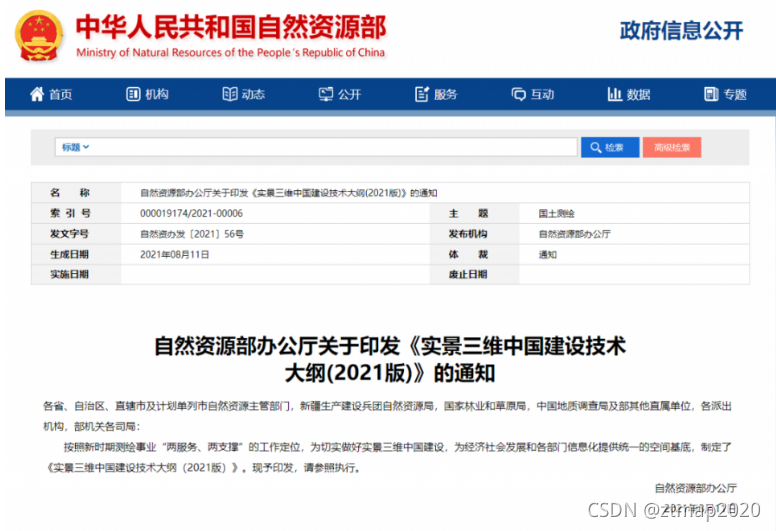776x531 pixels.
Task: Open the 动态 navigation item
Action: [x=244, y=94]
